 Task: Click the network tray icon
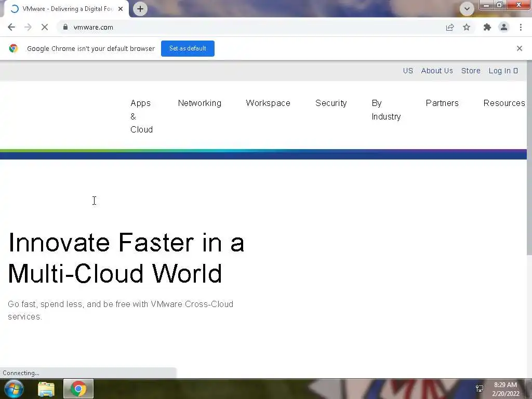pyautogui.click(x=480, y=389)
